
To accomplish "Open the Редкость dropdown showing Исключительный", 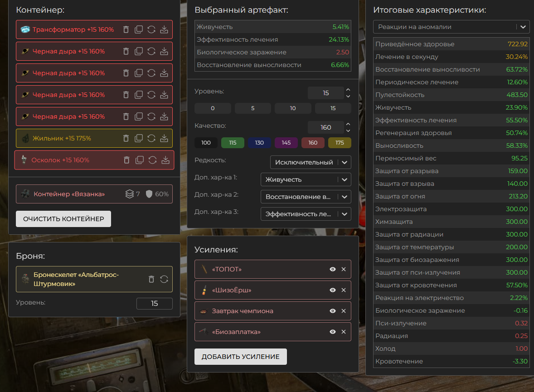I will pyautogui.click(x=310, y=162).
